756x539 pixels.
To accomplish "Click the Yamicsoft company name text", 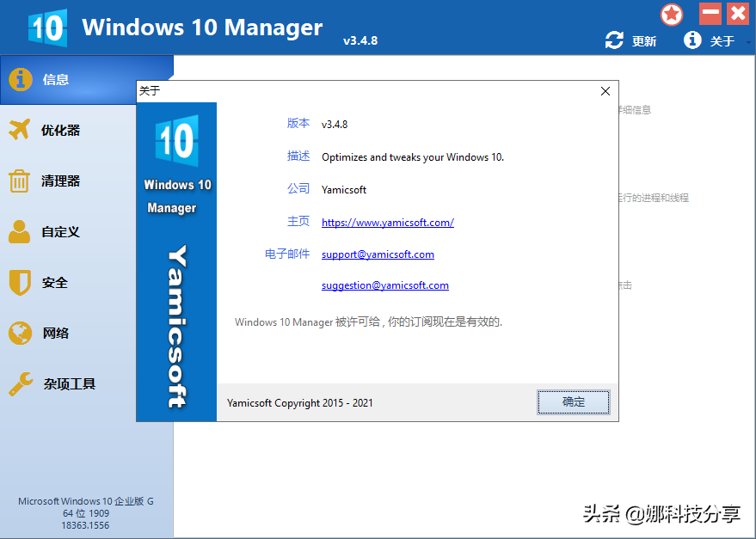I will point(344,190).
